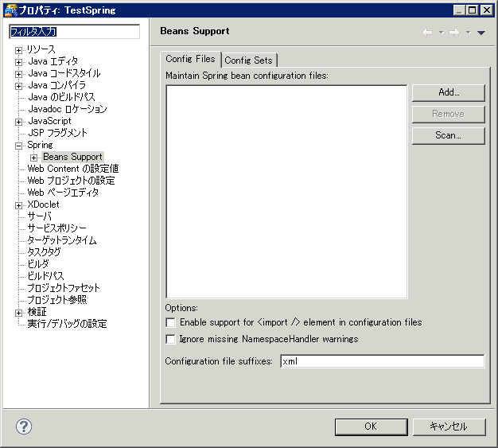The width and height of the screenshot is (498, 448).
Task: Select Web Content の設定値 item
Action: (x=73, y=169)
